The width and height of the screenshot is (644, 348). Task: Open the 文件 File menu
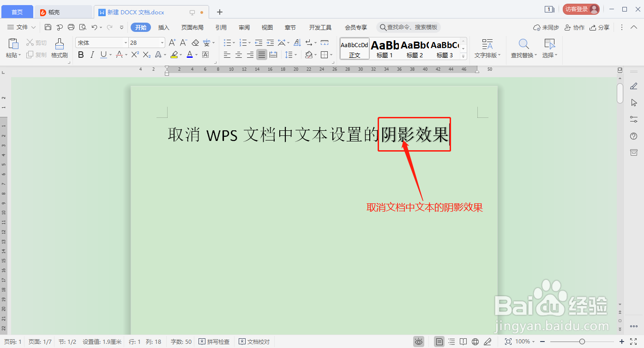click(22, 27)
